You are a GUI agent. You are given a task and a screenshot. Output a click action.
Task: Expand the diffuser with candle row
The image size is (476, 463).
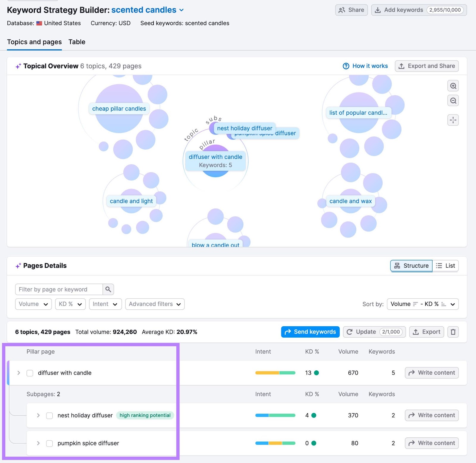18,373
